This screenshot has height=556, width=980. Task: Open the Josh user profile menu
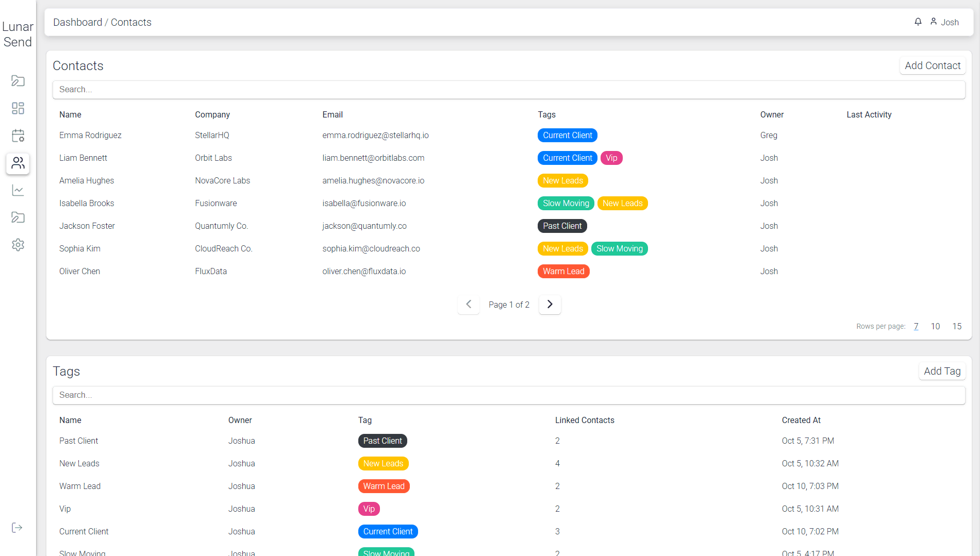[944, 22]
